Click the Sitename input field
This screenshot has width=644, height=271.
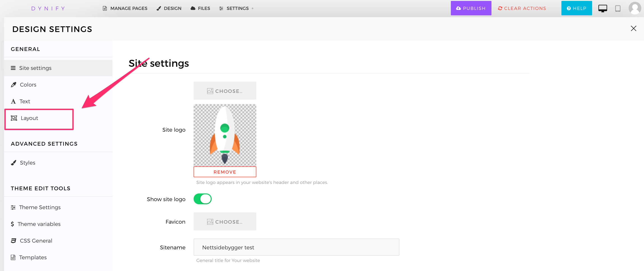pyautogui.click(x=296, y=248)
